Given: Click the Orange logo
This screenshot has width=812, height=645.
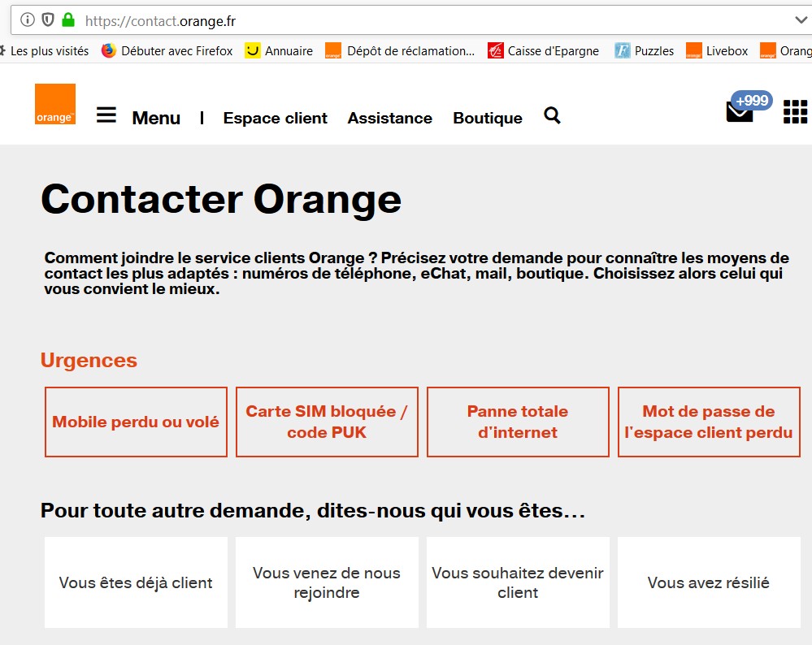Looking at the screenshot, I should 55,104.
